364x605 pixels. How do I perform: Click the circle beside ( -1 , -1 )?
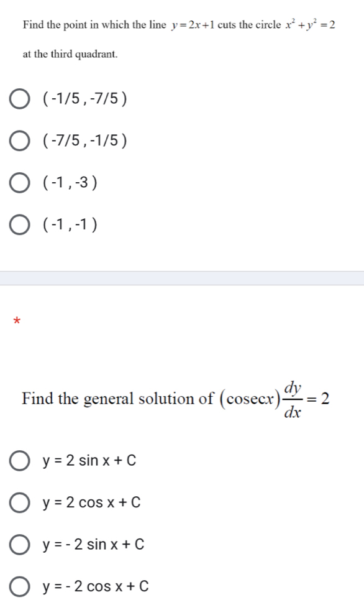click(x=19, y=225)
